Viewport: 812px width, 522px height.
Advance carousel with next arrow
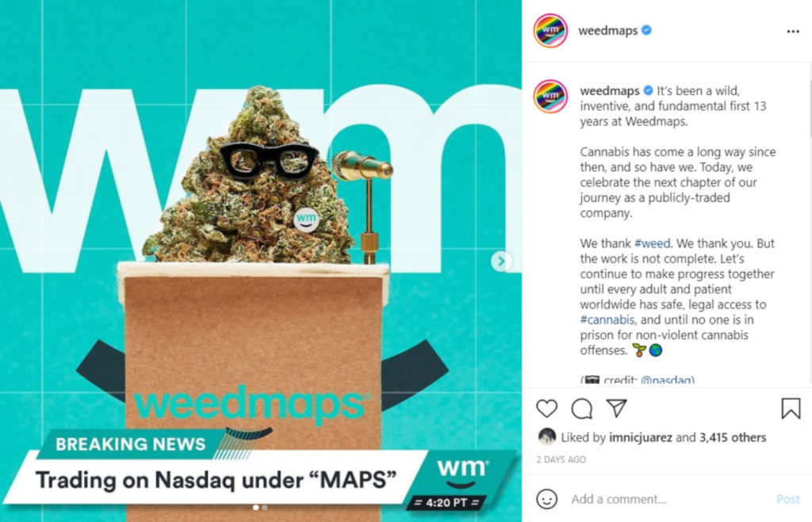tap(501, 261)
